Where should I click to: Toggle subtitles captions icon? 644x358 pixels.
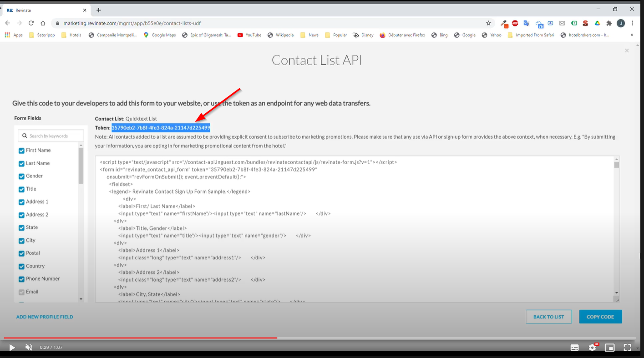[575, 348]
